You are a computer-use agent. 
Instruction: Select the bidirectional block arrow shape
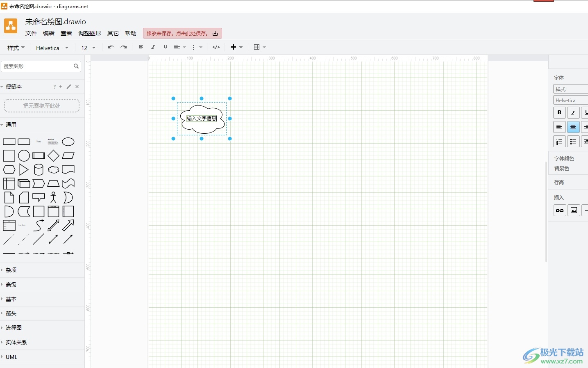click(53, 226)
